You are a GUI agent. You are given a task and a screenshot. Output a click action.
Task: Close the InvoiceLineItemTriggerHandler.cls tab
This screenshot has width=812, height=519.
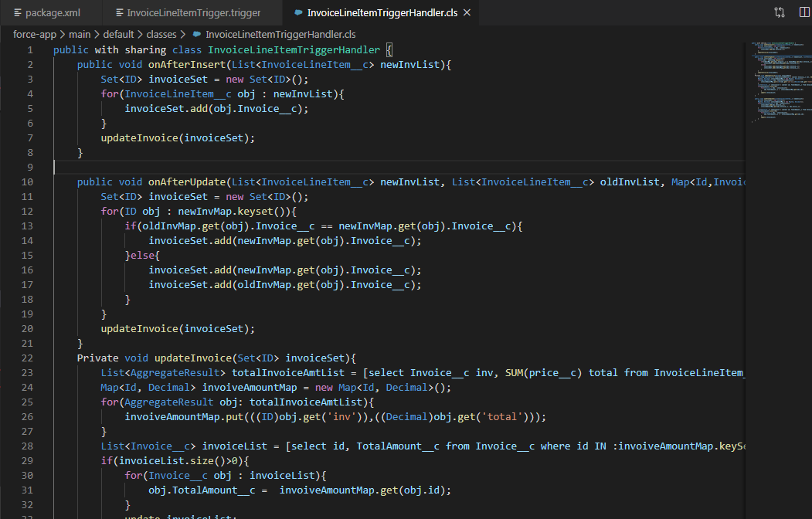pos(466,12)
